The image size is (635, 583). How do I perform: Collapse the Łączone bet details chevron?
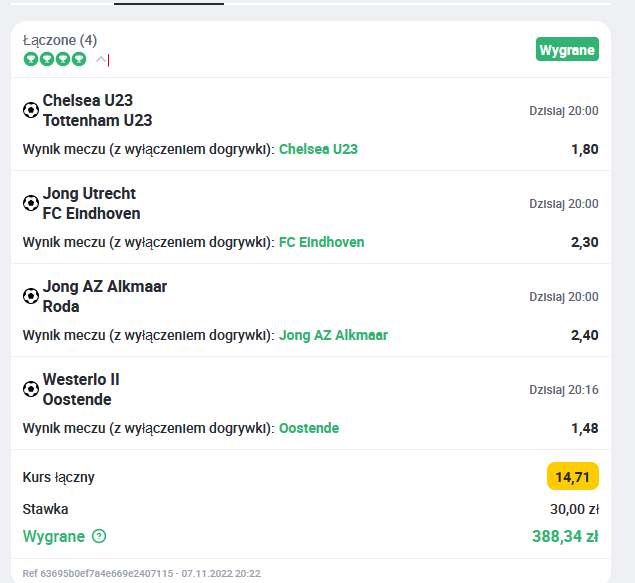[101, 60]
